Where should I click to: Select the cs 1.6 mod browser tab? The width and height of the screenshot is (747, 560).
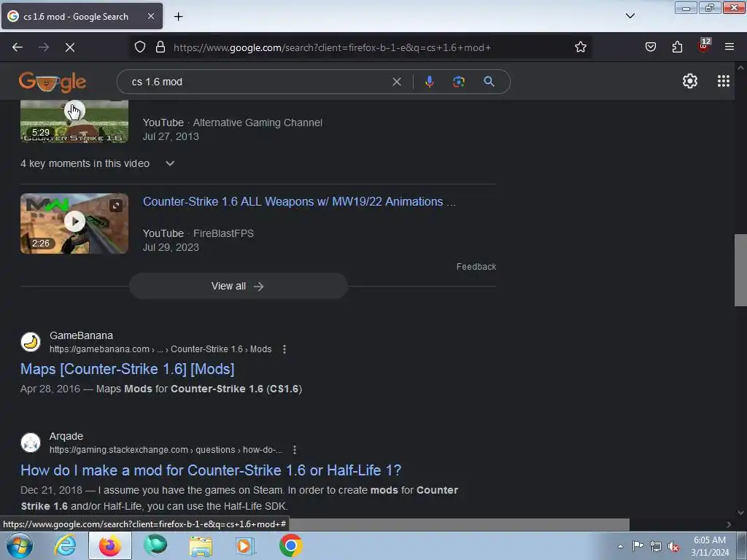point(82,16)
